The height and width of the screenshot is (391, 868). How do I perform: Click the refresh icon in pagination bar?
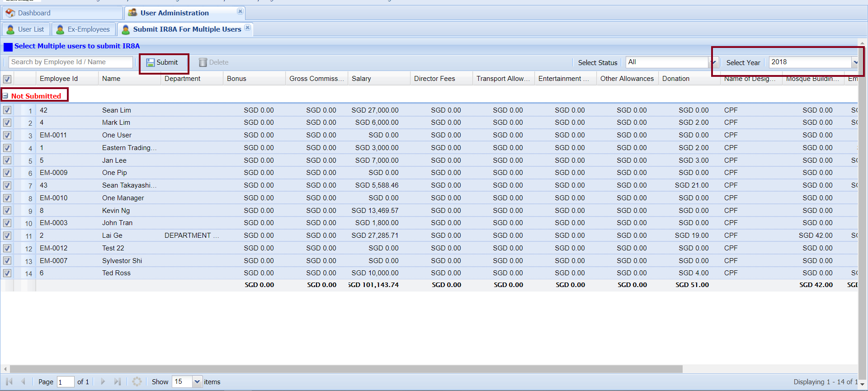point(137,382)
